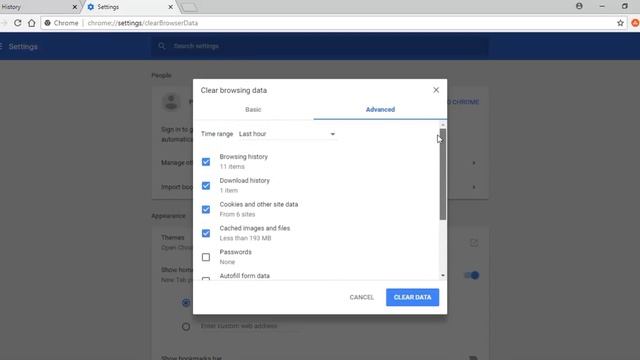Viewport: 640px width, 360px height.
Task: Click the Chrome site info icon
Action: pos(48,23)
